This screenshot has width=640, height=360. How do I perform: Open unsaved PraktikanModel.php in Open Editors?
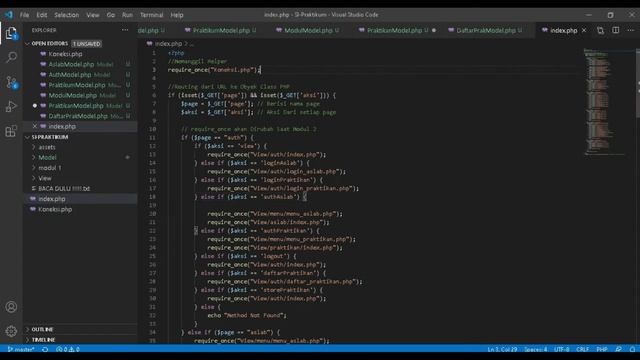[76, 106]
